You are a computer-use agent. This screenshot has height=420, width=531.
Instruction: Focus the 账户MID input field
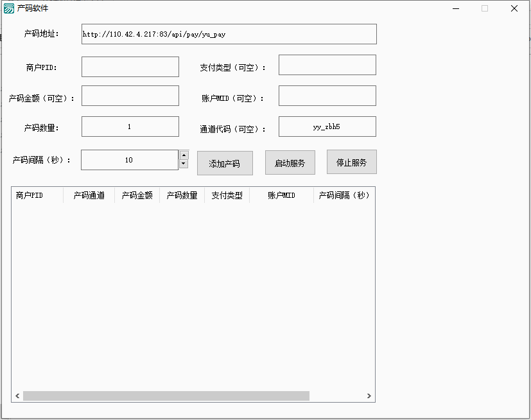click(327, 96)
